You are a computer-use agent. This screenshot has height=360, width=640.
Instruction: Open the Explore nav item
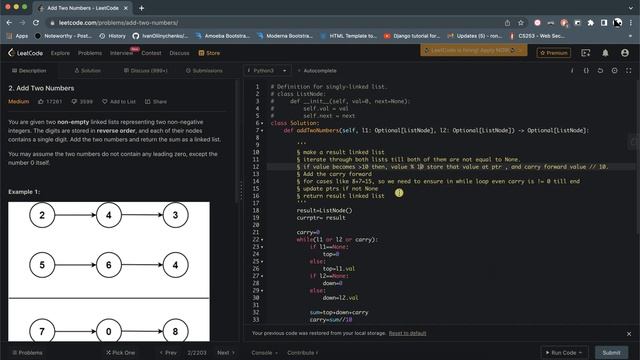(x=60, y=53)
